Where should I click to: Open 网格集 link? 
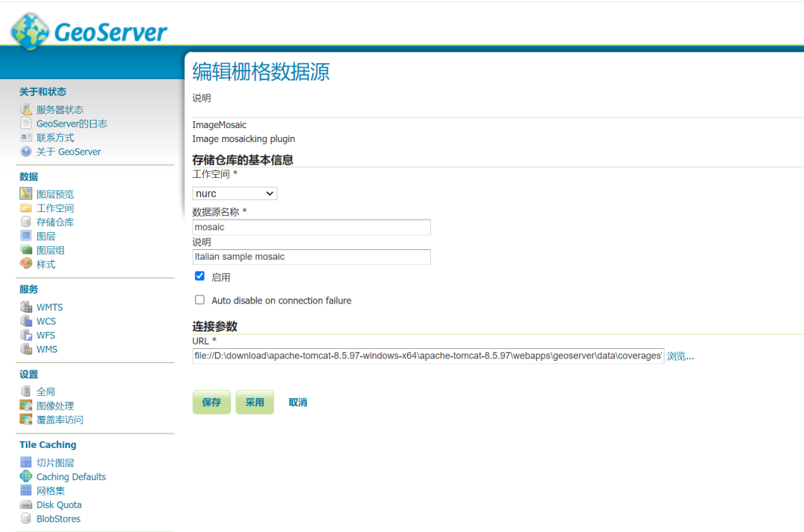[x=51, y=491]
